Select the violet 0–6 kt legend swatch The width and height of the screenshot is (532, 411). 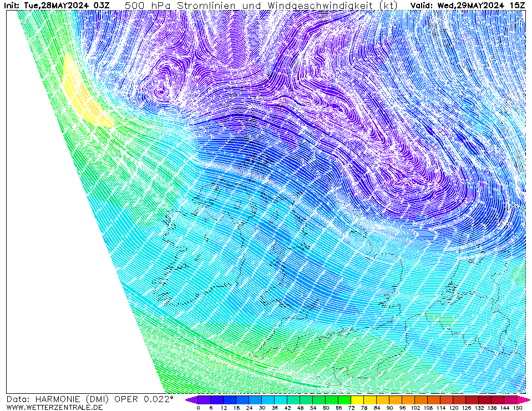(204, 400)
